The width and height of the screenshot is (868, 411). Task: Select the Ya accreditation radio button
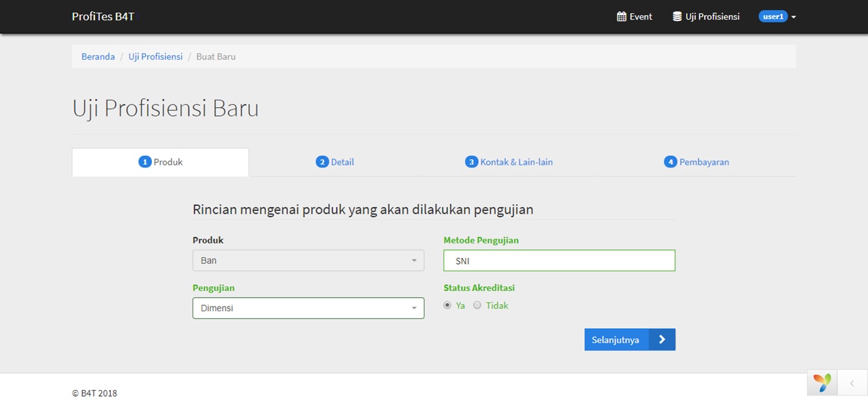[x=448, y=305]
